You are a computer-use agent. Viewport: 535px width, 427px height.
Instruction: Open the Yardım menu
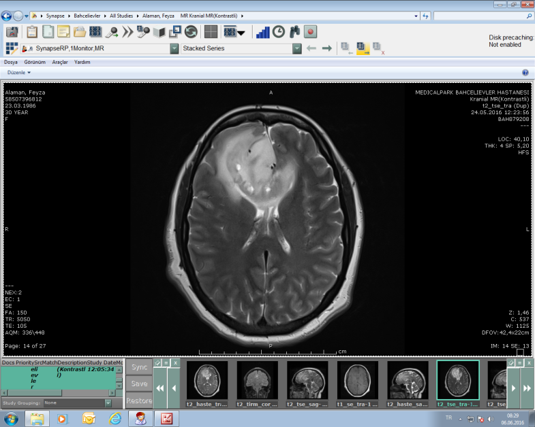(82, 62)
